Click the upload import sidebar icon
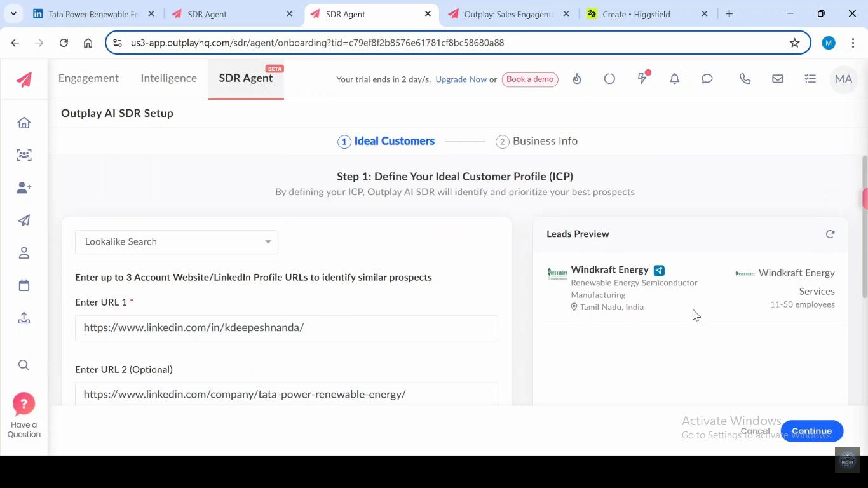The image size is (868, 488). (x=24, y=318)
